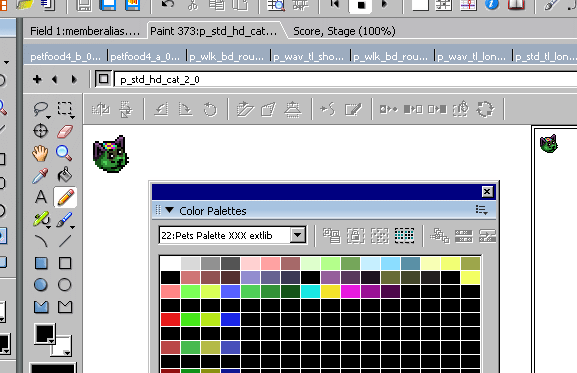Screen dimensions: 577x373
Task: Add a new cast member with plus button
Action: point(37,79)
